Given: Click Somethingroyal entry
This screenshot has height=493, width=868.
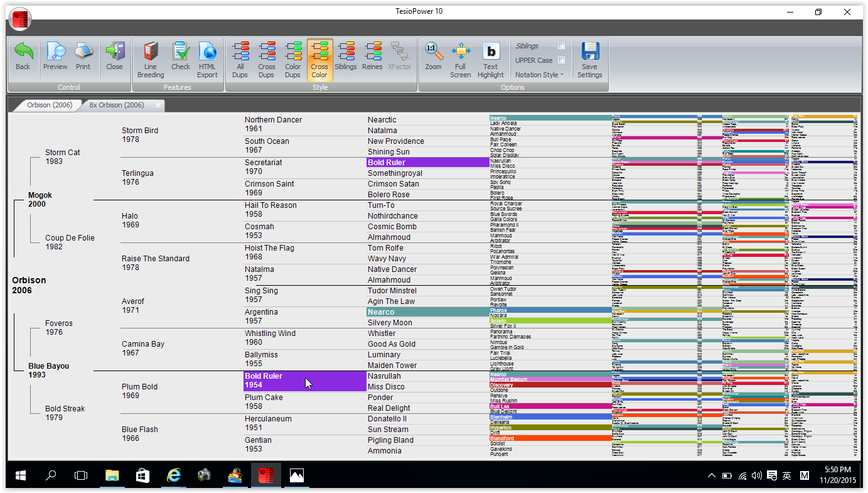Looking at the screenshot, I should 395,173.
